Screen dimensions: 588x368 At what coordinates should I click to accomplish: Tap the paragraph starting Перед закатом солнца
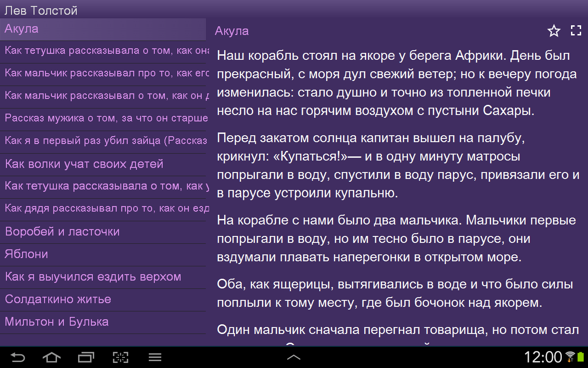(398, 166)
